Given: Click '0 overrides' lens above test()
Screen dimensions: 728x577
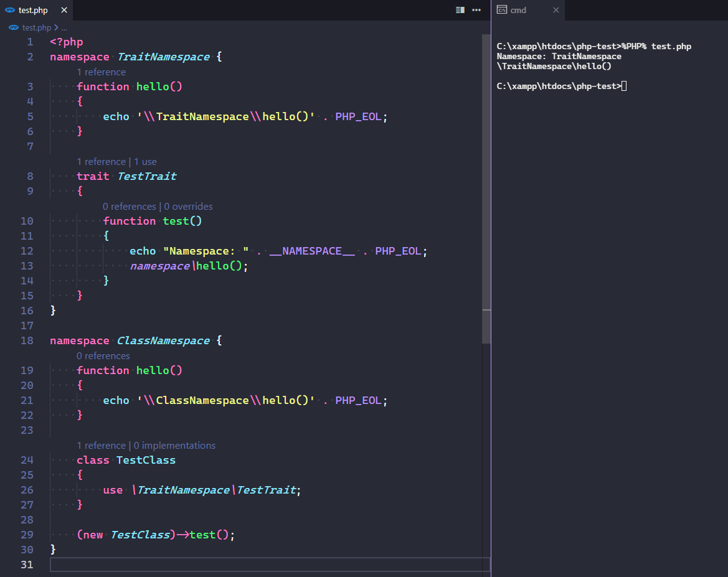Looking at the screenshot, I should (x=188, y=207).
